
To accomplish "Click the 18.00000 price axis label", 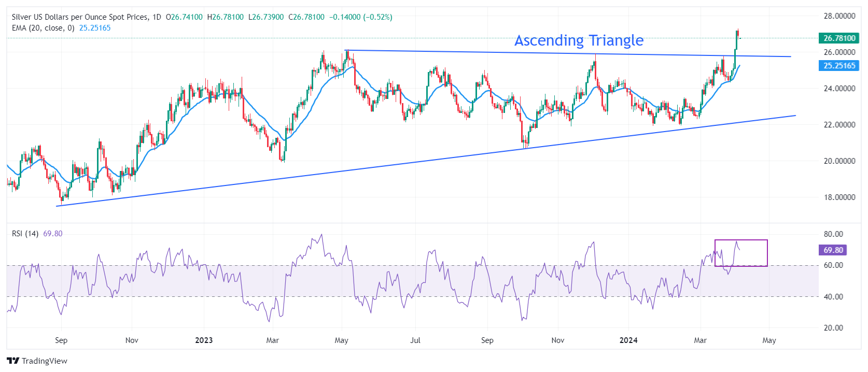I will [839, 197].
